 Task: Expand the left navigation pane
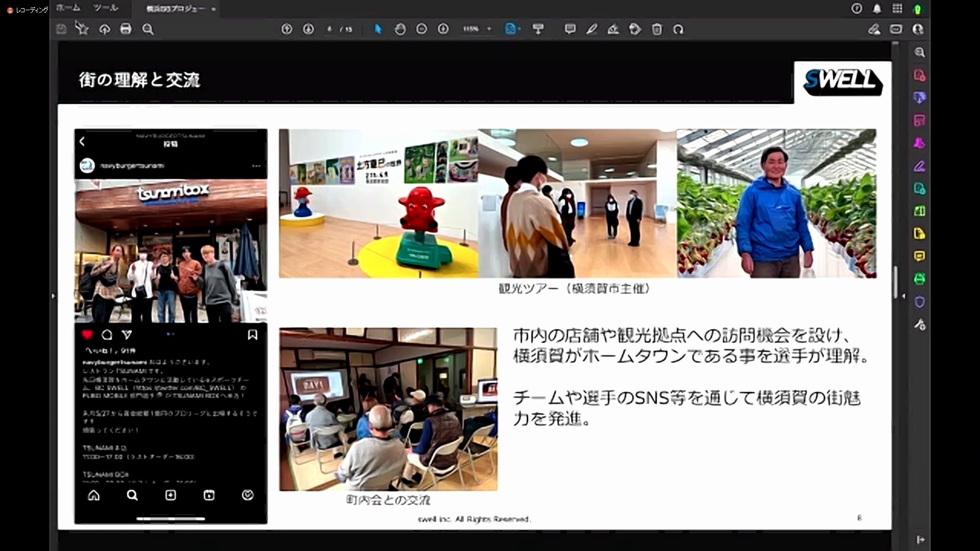point(53,296)
